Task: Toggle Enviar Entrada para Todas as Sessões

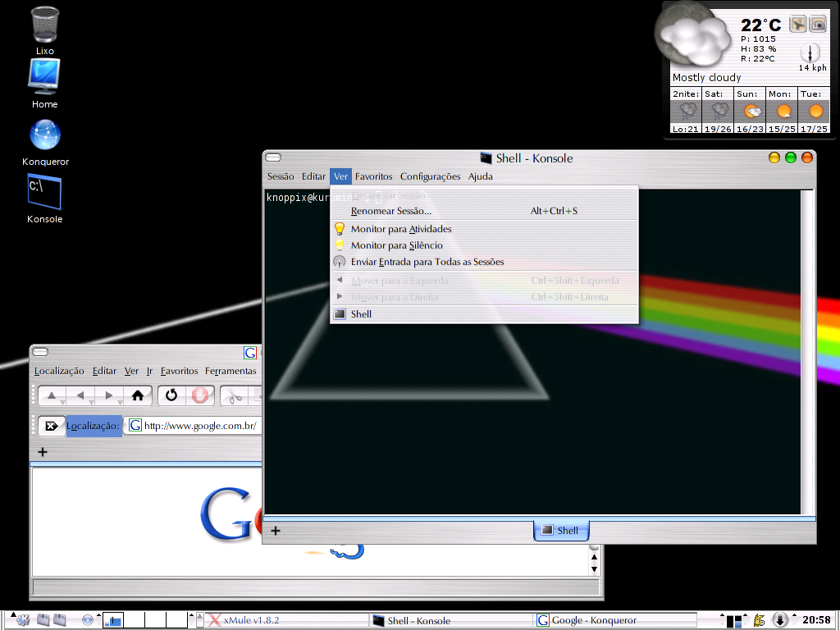Action: (484, 262)
